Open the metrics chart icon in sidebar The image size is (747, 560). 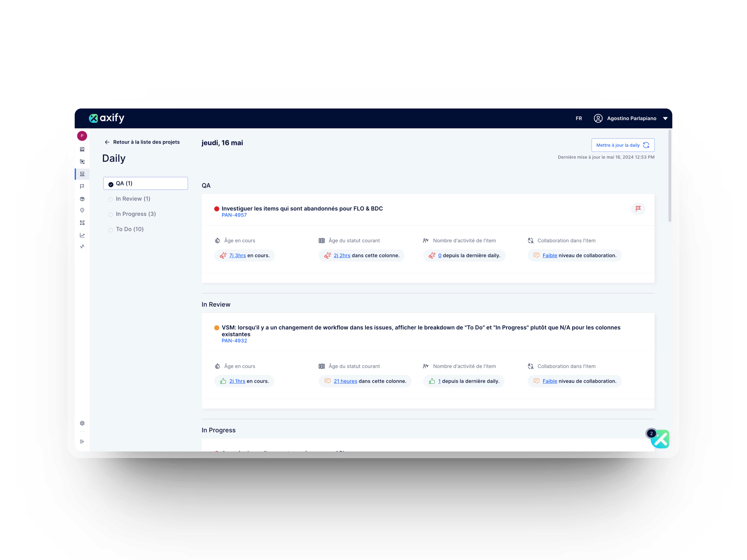pos(82,235)
